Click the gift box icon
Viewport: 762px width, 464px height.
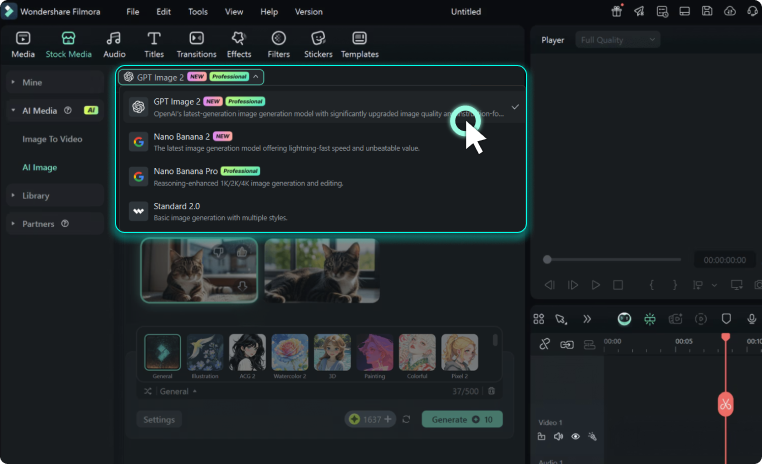617,11
